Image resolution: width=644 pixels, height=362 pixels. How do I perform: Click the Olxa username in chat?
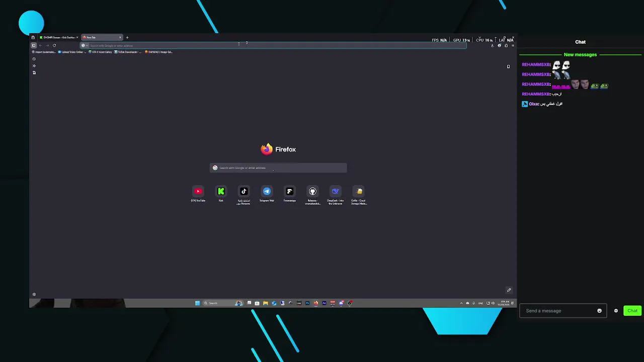coord(533,104)
